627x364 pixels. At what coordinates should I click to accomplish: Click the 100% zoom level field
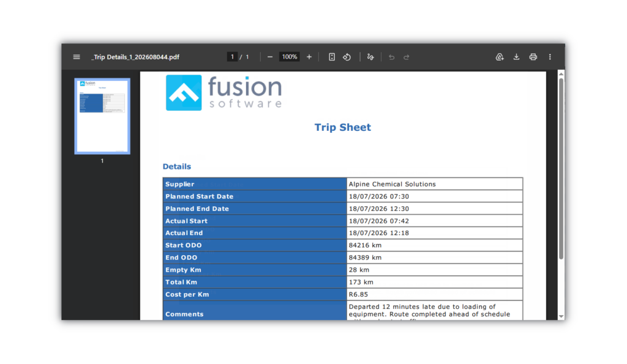290,57
